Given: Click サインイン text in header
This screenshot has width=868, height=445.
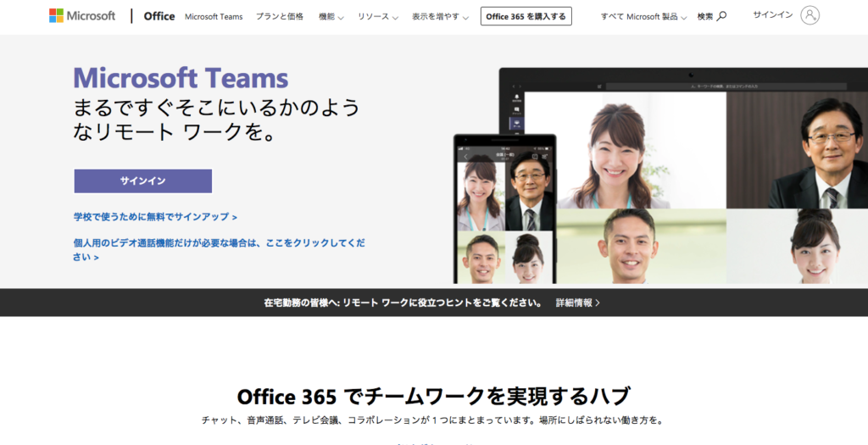Looking at the screenshot, I should 773,15.
